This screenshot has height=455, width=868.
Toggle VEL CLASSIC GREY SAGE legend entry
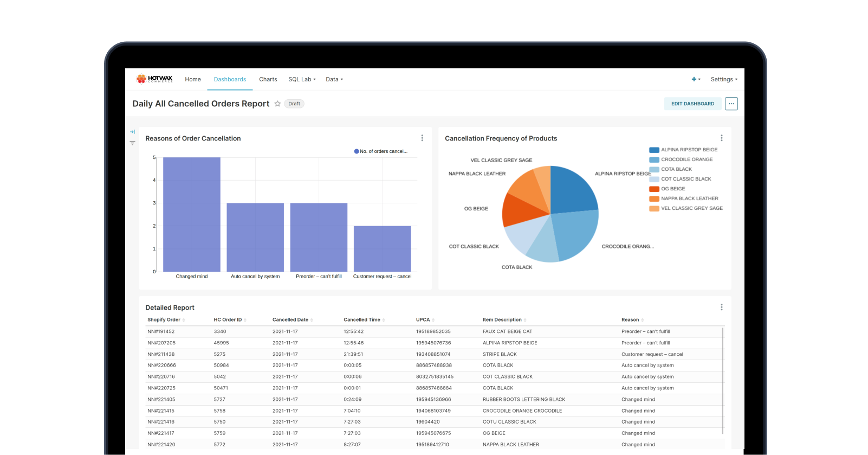pos(686,208)
